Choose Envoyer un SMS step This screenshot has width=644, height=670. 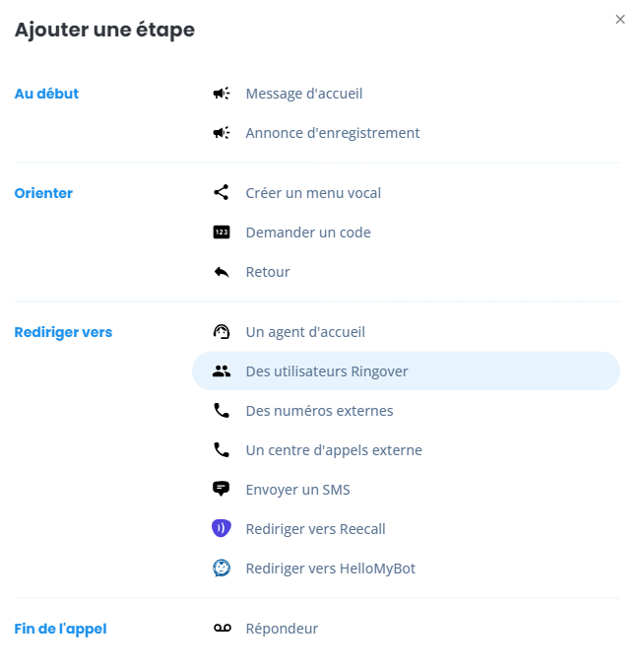pyautogui.click(x=406, y=490)
